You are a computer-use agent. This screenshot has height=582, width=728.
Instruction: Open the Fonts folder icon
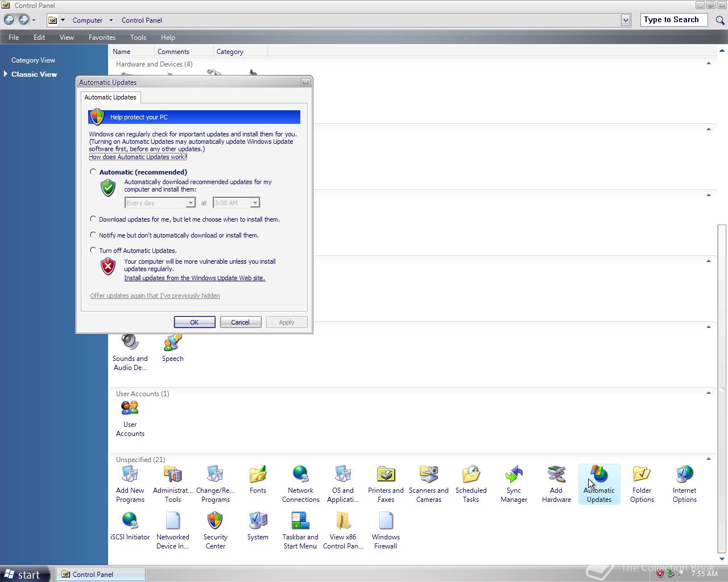(x=258, y=480)
